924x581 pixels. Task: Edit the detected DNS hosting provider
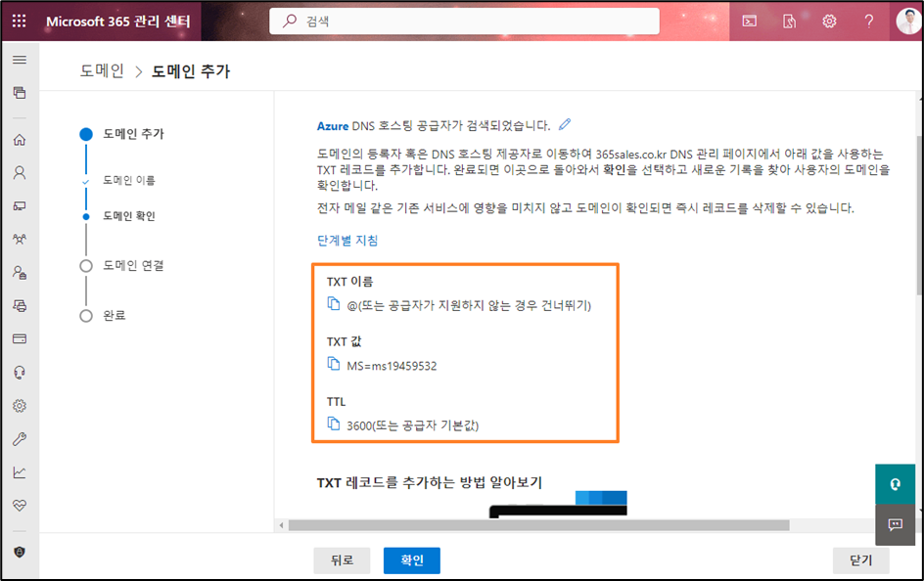[x=565, y=124]
